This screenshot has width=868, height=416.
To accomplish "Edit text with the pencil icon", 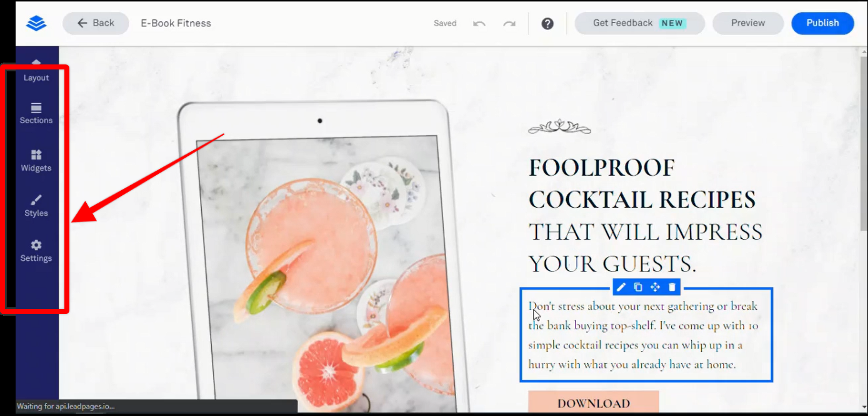I will coord(621,287).
